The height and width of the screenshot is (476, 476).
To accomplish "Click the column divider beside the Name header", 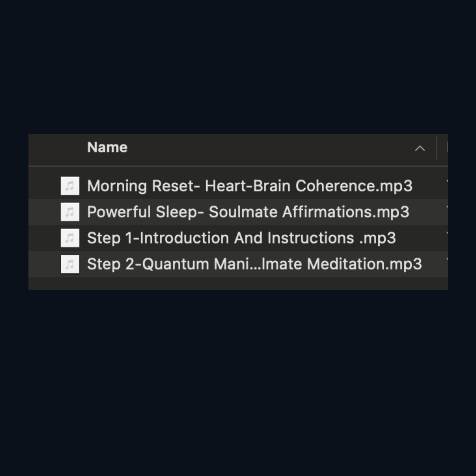I will click(x=436, y=148).
